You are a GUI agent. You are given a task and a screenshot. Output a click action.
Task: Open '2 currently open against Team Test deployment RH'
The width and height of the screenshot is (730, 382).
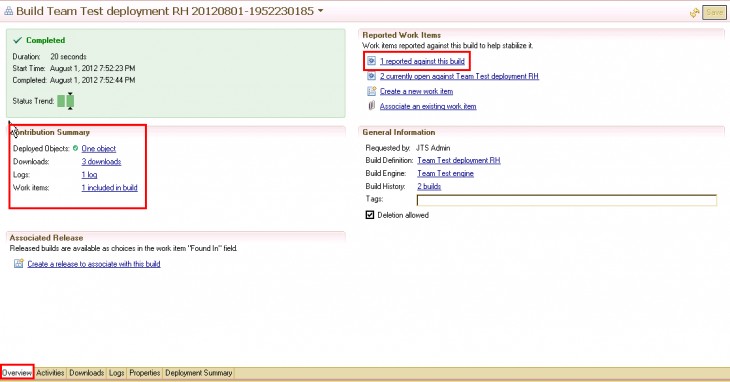click(459, 76)
